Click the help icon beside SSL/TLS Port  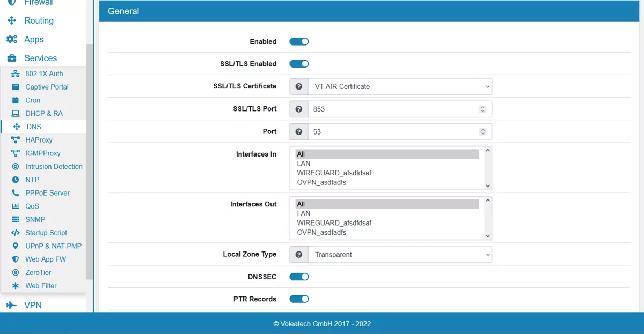[299, 109]
